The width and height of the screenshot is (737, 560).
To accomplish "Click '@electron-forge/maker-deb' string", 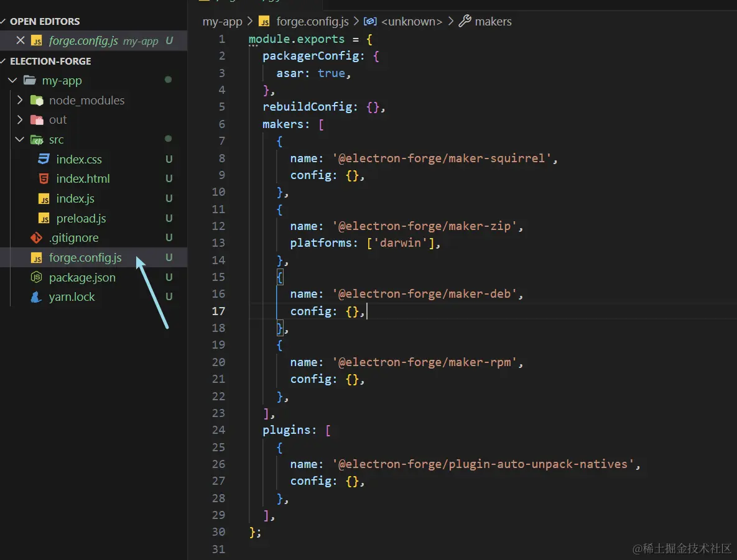I will click(424, 294).
